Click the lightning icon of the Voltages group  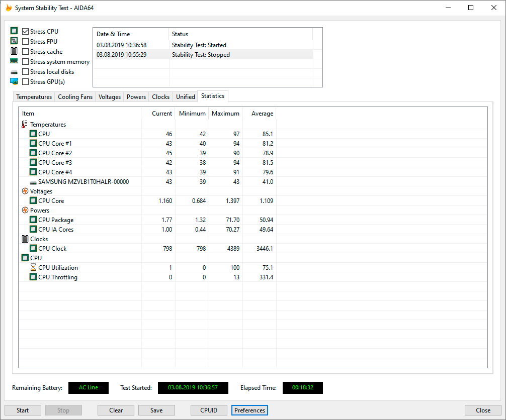tap(25, 191)
